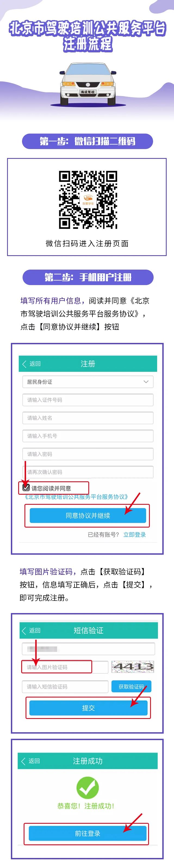Image resolution: width=174 pixels, height=868 pixels.
Task: Click the 立即登录 link
Action: 135,534
